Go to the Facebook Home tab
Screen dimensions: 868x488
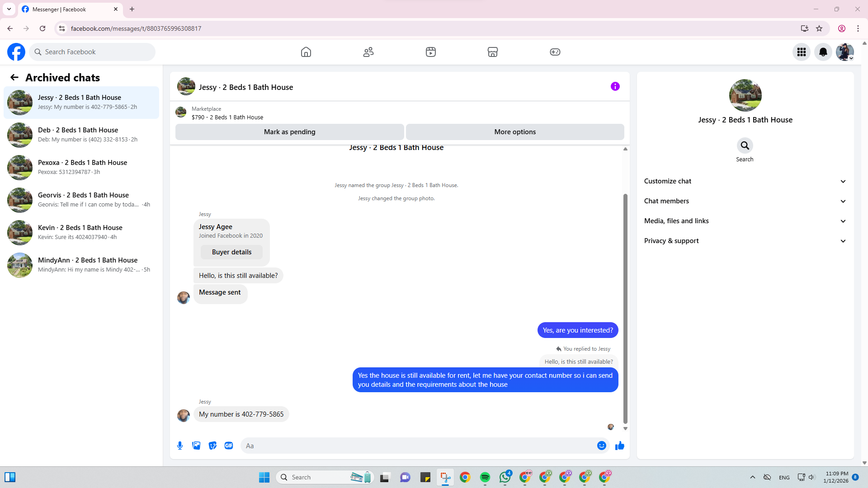pyautogui.click(x=306, y=52)
